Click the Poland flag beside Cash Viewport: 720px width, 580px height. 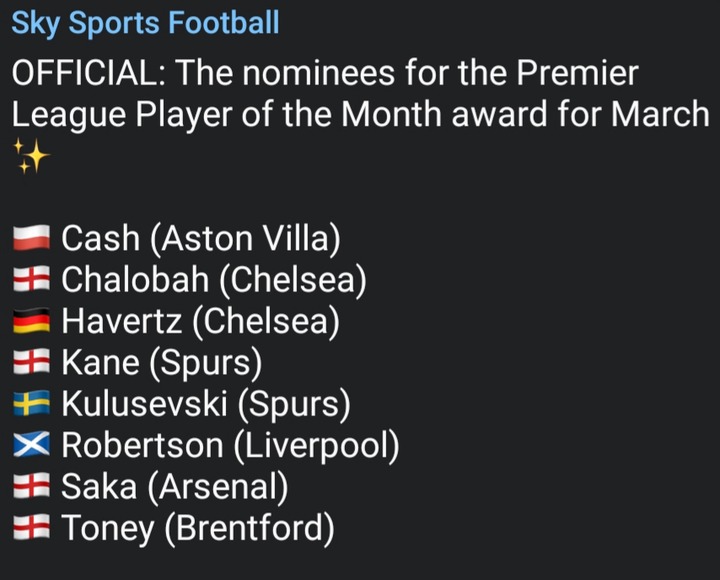pyautogui.click(x=31, y=237)
